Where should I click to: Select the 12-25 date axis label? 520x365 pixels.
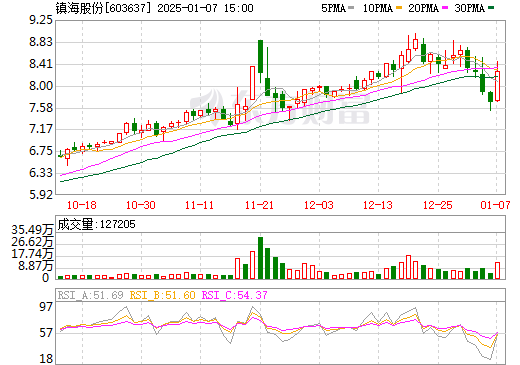[438, 205]
